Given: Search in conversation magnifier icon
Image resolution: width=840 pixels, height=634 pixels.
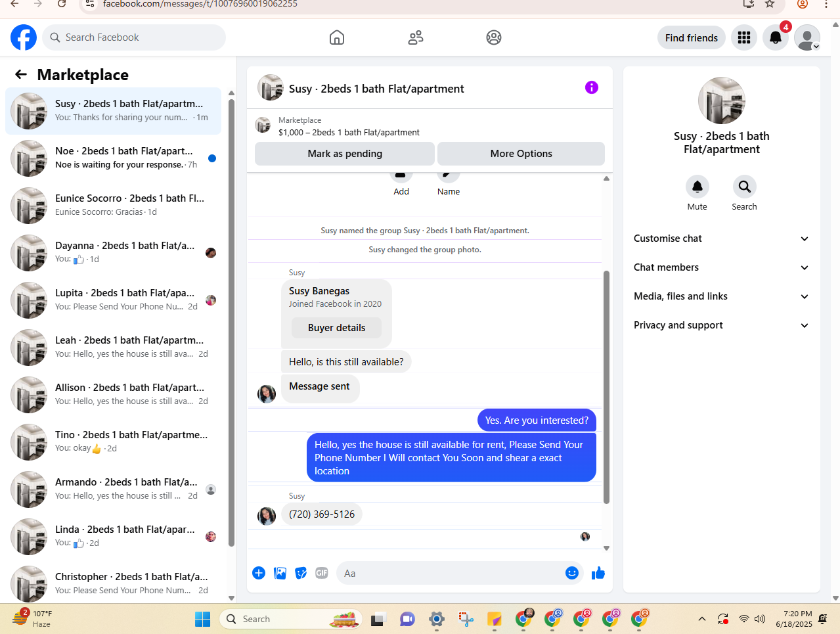Looking at the screenshot, I should point(744,187).
